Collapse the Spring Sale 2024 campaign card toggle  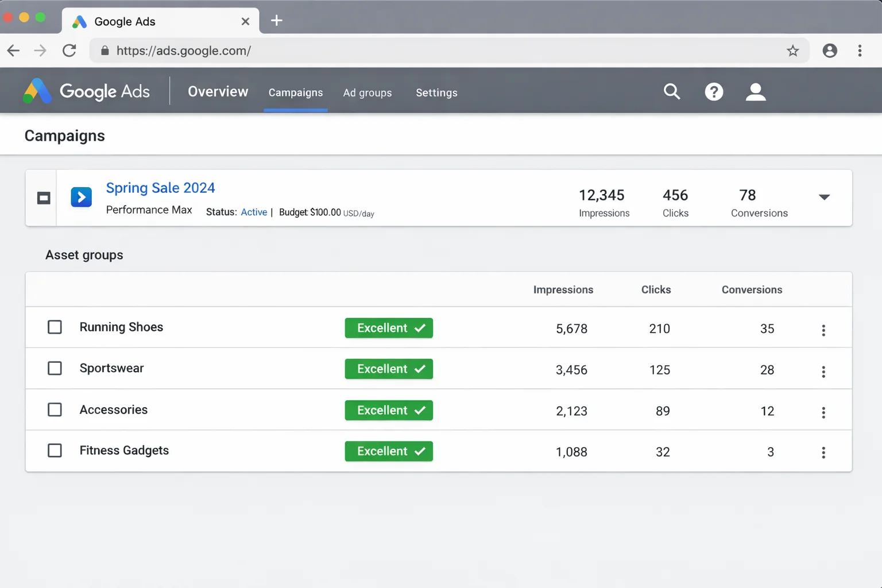click(44, 198)
